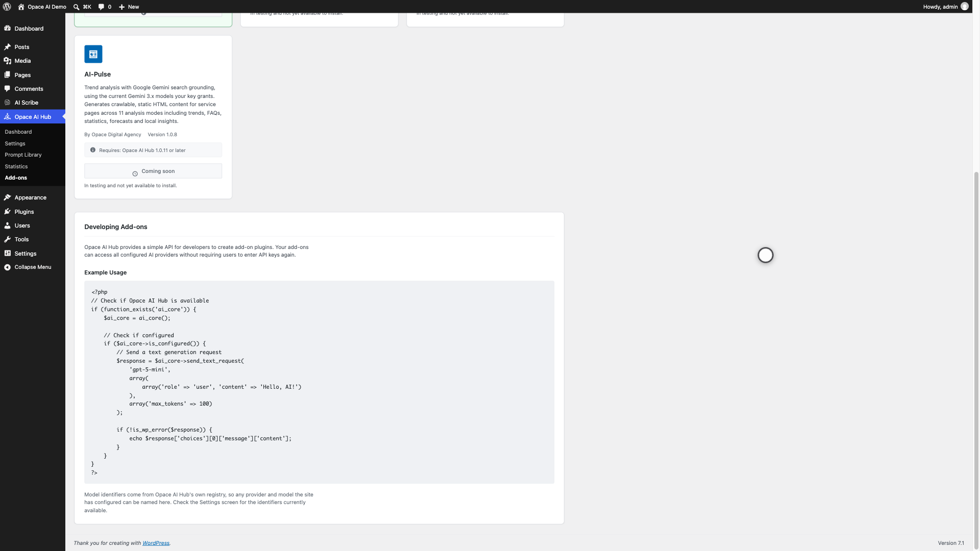Click the AI-Pulse add-on blue icon
980x551 pixels.
93,54
